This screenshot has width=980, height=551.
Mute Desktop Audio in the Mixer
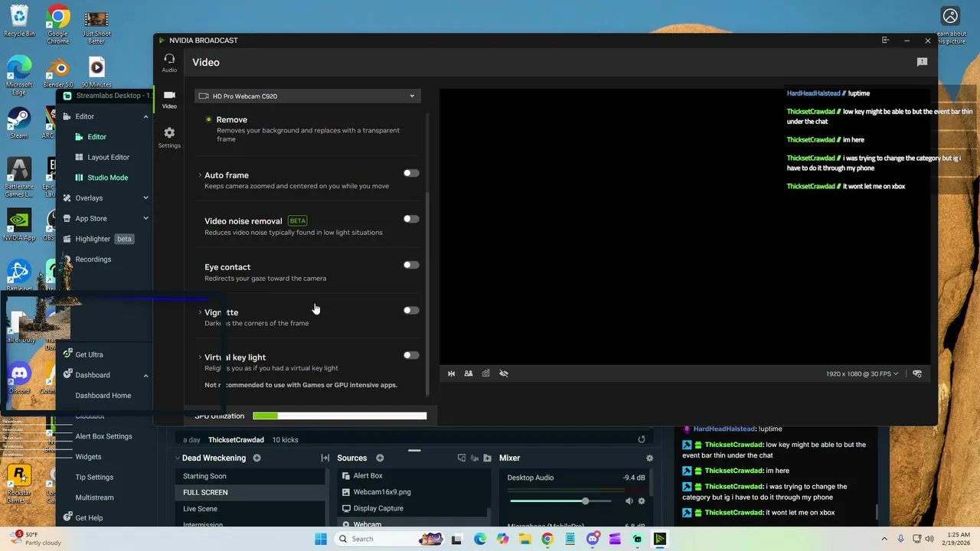tap(629, 501)
